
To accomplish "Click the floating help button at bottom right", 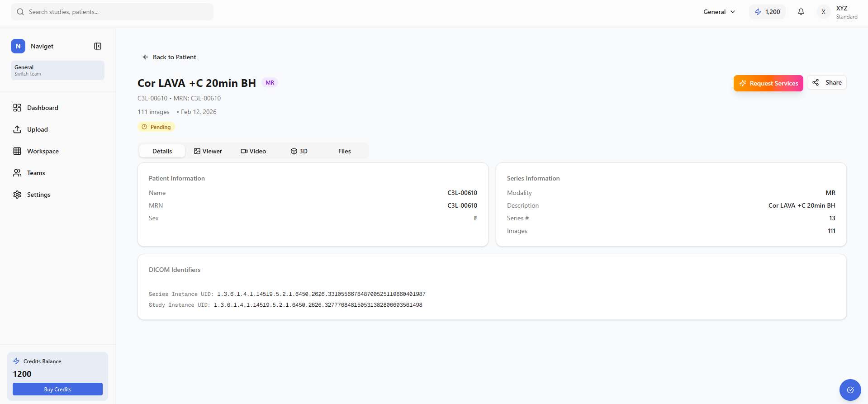I will tap(850, 390).
